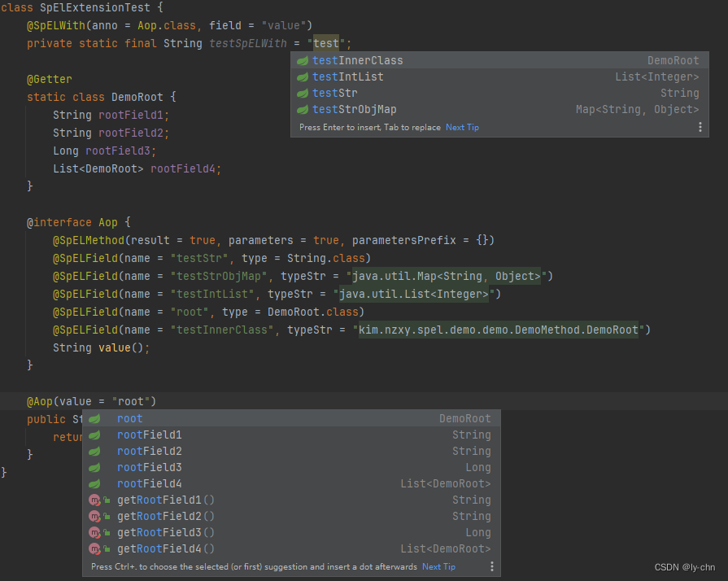Click the @Getter annotation
The height and width of the screenshot is (581, 728).
50,79
